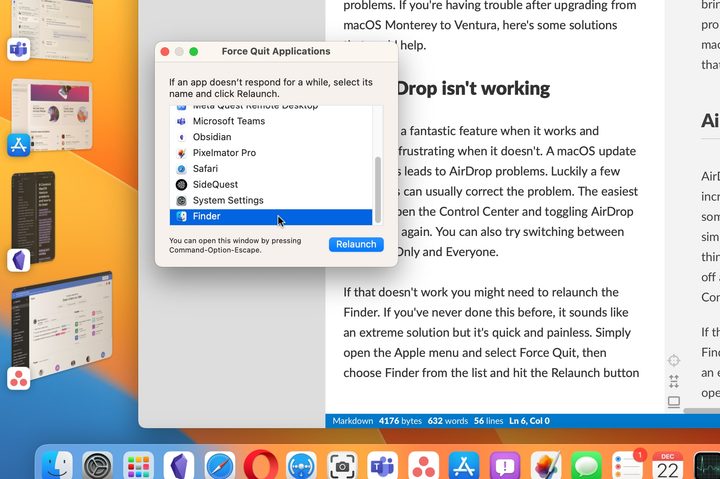
Task: Click the App Store badge icon in Stage Manager
Action: (19, 145)
